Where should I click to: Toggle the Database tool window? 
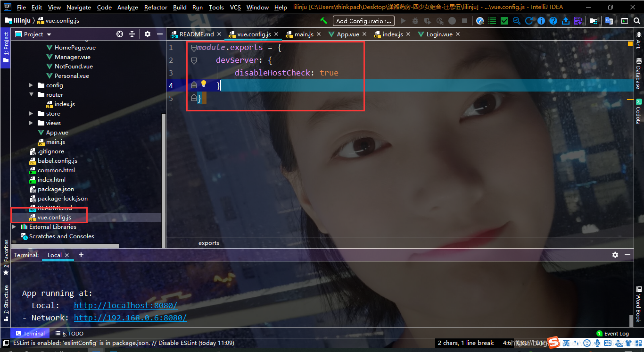click(x=639, y=74)
